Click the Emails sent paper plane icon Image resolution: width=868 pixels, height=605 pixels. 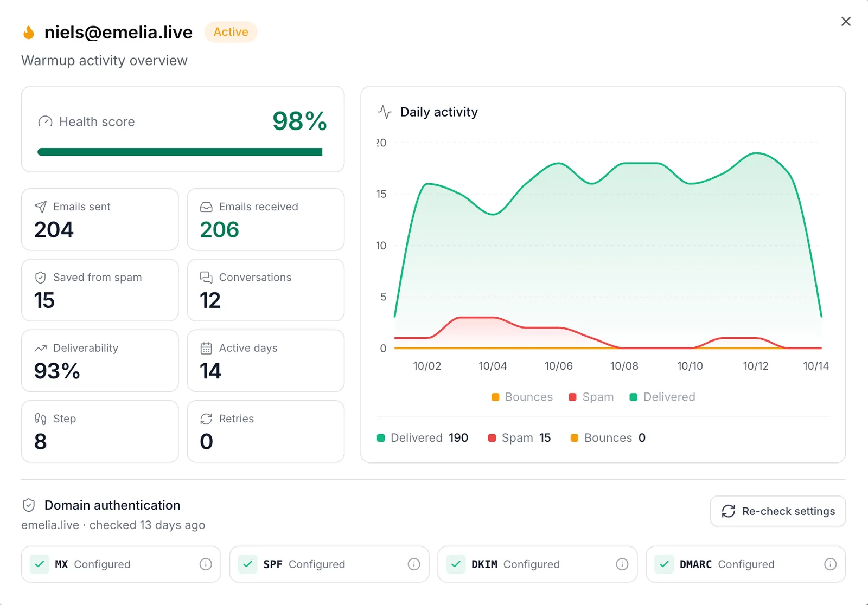(41, 207)
